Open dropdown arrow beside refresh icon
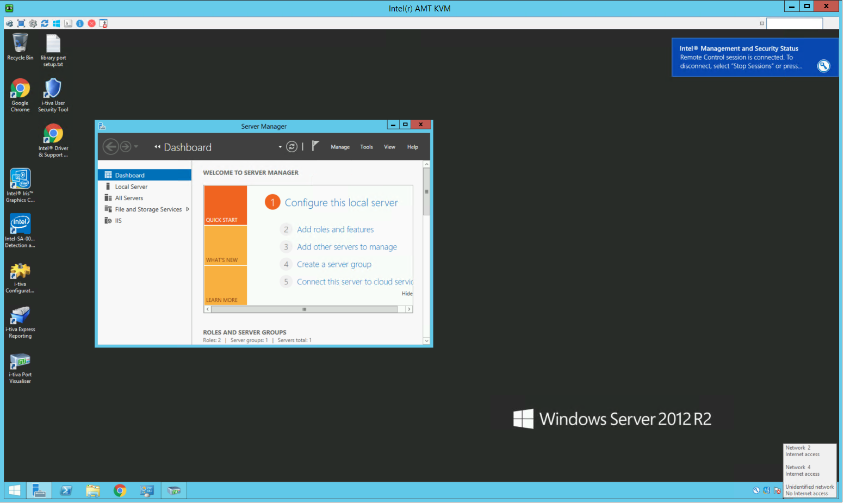The height and width of the screenshot is (504, 844). tap(280, 147)
